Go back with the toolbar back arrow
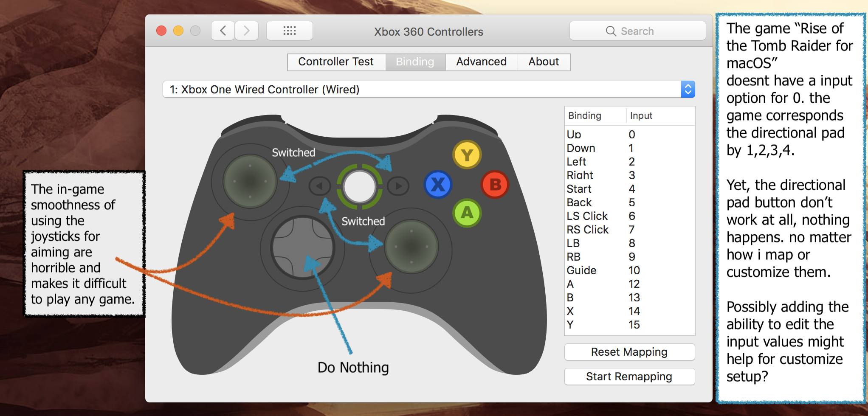 coord(223,31)
